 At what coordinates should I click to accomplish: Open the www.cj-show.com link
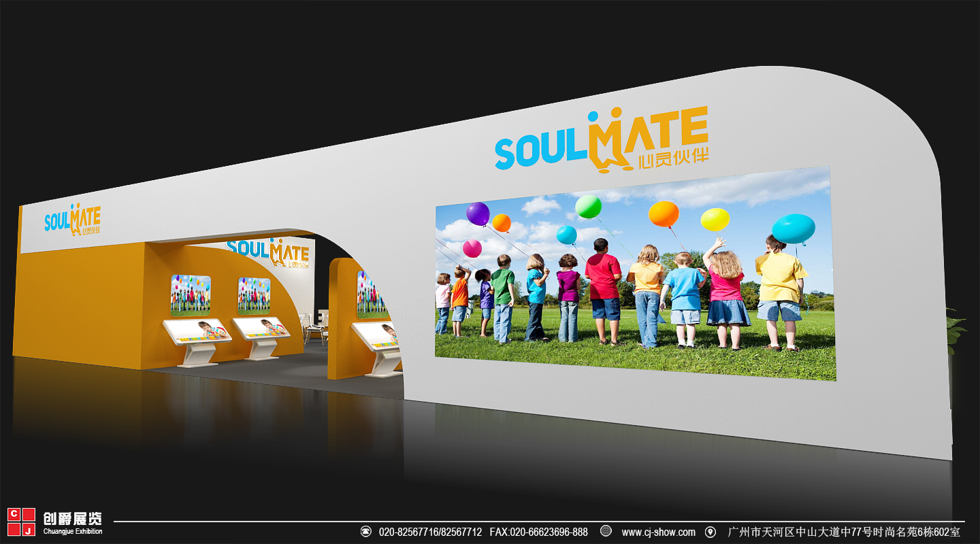(x=658, y=532)
